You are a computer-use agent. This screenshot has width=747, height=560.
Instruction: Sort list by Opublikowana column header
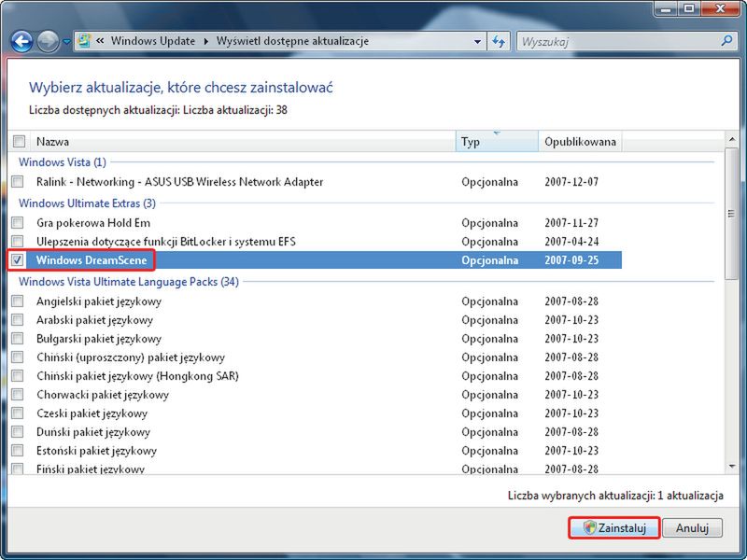pos(580,142)
